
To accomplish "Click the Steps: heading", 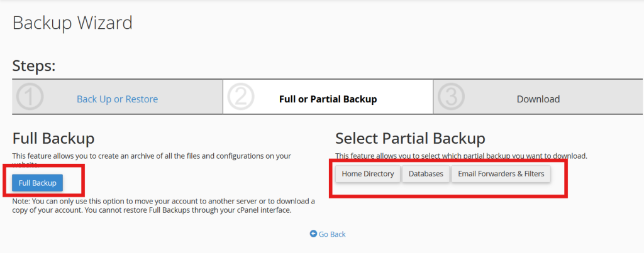I will (34, 65).
